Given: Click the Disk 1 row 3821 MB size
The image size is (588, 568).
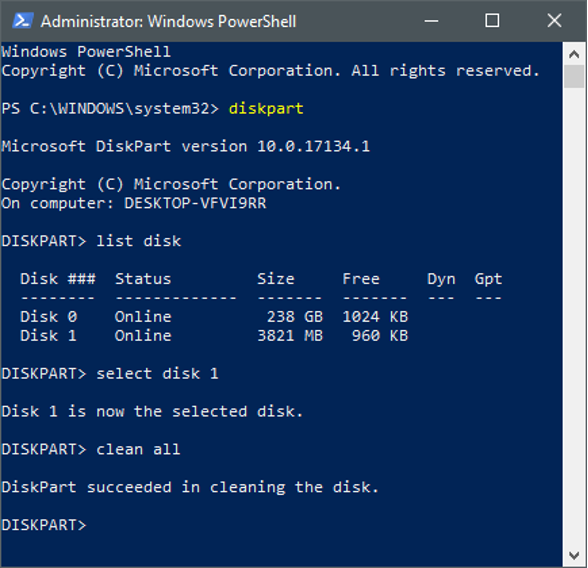Looking at the screenshot, I should tap(290, 336).
